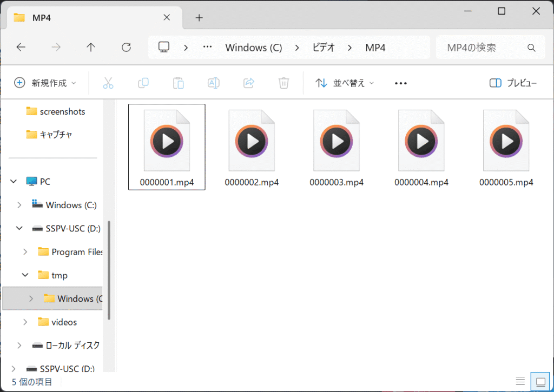The image size is (554, 392).
Task: Expand bottom SSPV-USC (D:) tree entry
Action: point(14,369)
